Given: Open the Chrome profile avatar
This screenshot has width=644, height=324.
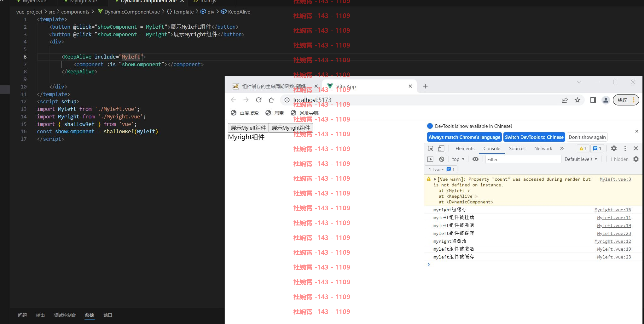Looking at the screenshot, I should (x=606, y=100).
